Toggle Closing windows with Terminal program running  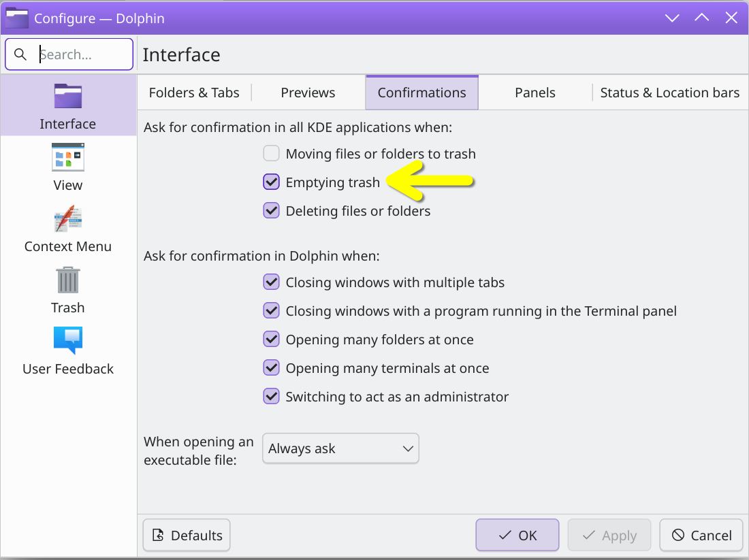click(271, 311)
